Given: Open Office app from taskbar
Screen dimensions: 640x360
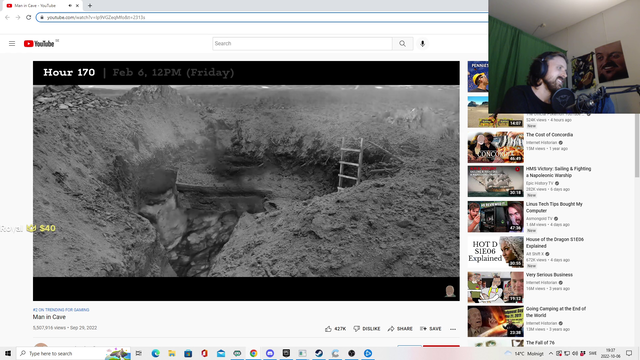Looking at the screenshot, I should [204, 353].
